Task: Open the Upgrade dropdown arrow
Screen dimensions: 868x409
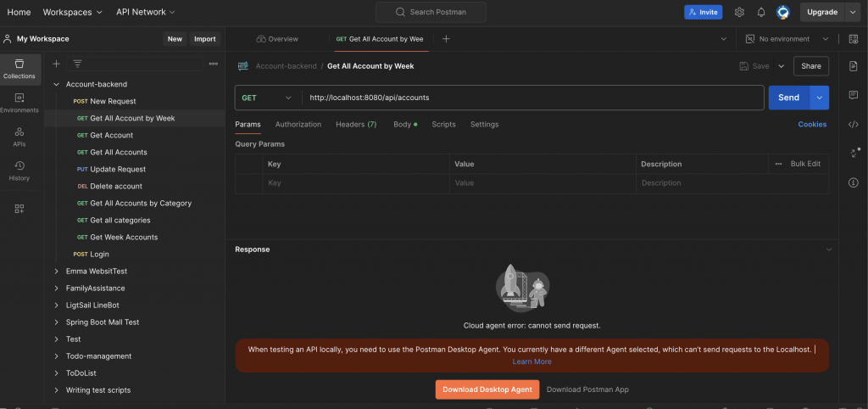Action: (852, 12)
